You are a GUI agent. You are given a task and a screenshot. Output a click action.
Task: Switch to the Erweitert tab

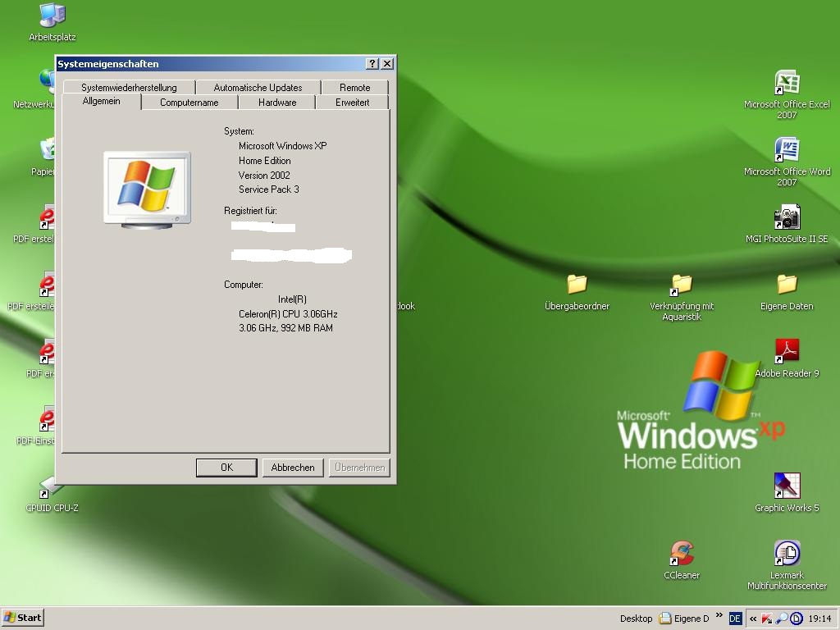tap(352, 103)
